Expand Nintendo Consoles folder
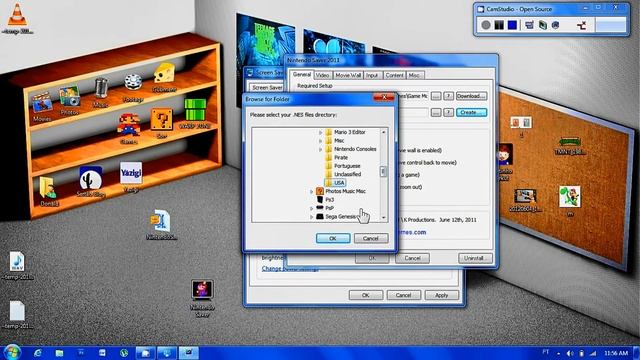The image size is (640, 360). click(320, 149)
